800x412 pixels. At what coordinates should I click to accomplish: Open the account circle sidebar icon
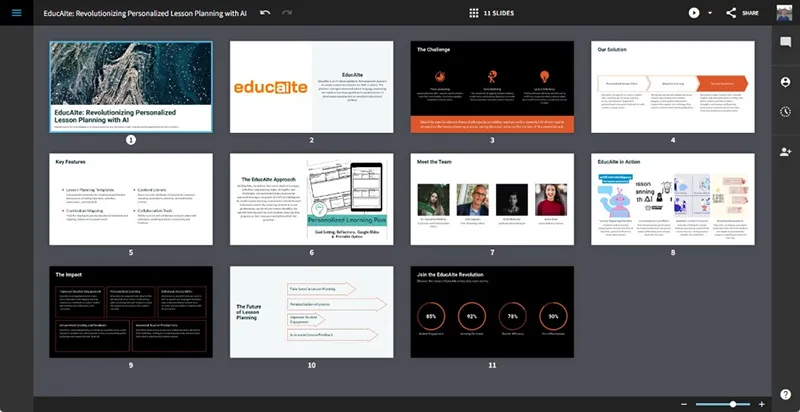(x=786, y=82)
